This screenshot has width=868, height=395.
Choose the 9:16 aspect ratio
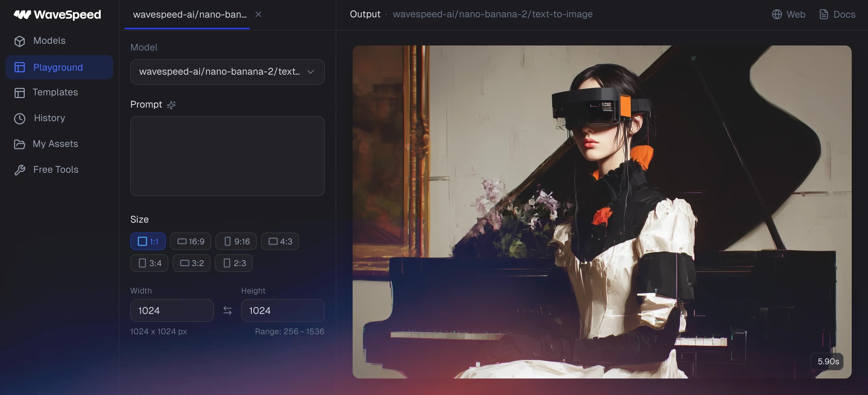(x=236, y=241)
